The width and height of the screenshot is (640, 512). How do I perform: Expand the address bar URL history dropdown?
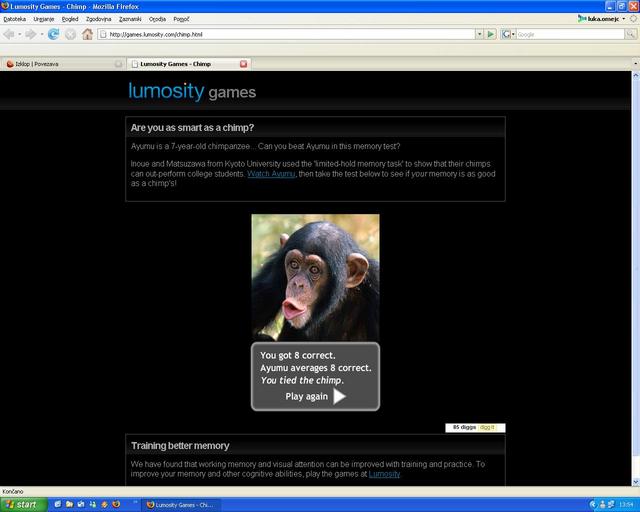click(480, 34)
